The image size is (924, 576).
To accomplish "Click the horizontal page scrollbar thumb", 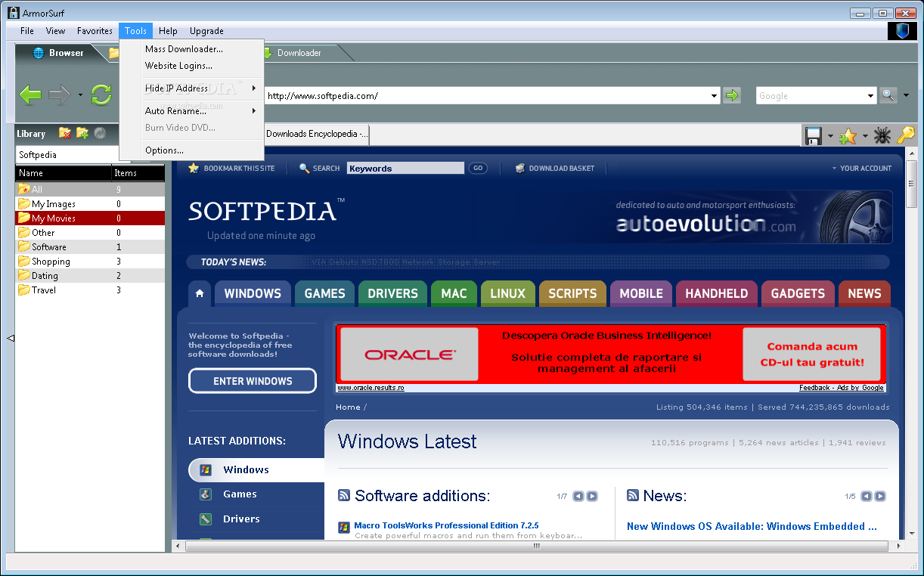I will point(538,545).
